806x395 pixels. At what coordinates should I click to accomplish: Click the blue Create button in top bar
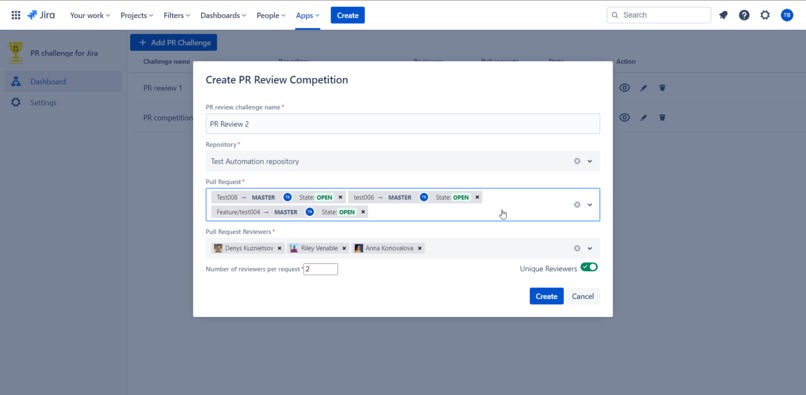[x=347, y=15]
